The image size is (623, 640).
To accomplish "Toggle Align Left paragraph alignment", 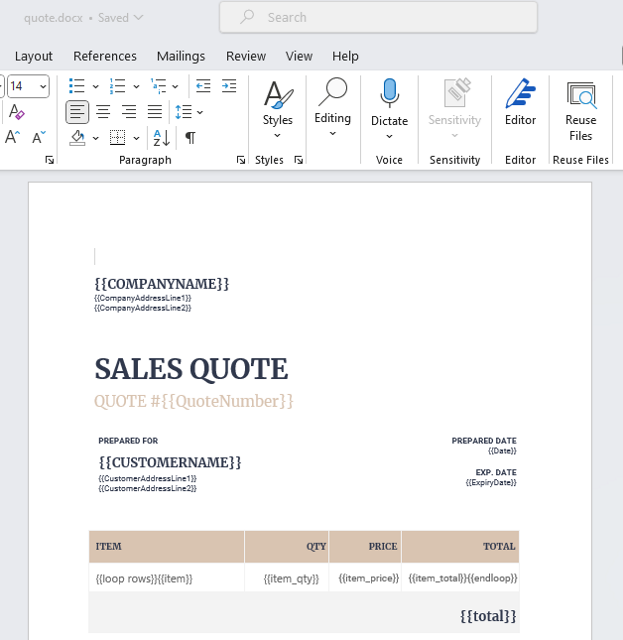I will pyautogui.click(x=77, y=112).
